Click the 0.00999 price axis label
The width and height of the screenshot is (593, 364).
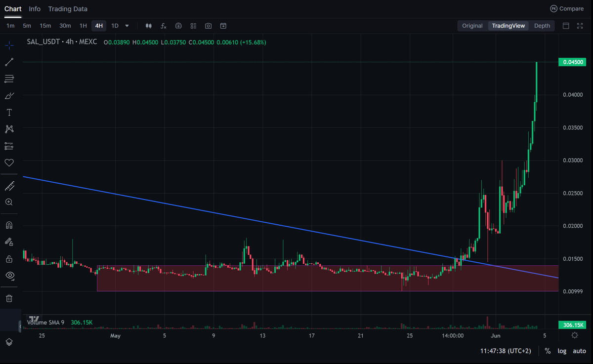coord(572,291)
